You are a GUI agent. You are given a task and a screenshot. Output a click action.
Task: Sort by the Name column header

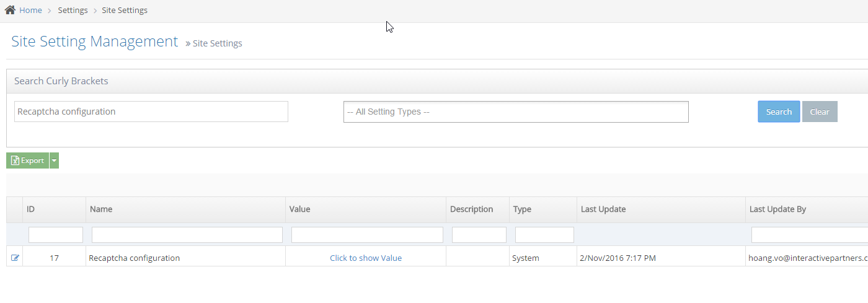101,209
